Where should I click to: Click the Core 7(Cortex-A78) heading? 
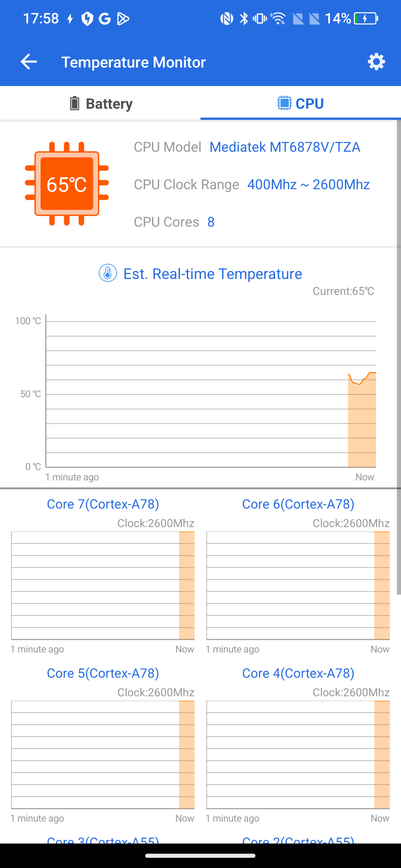coord(103,504)
